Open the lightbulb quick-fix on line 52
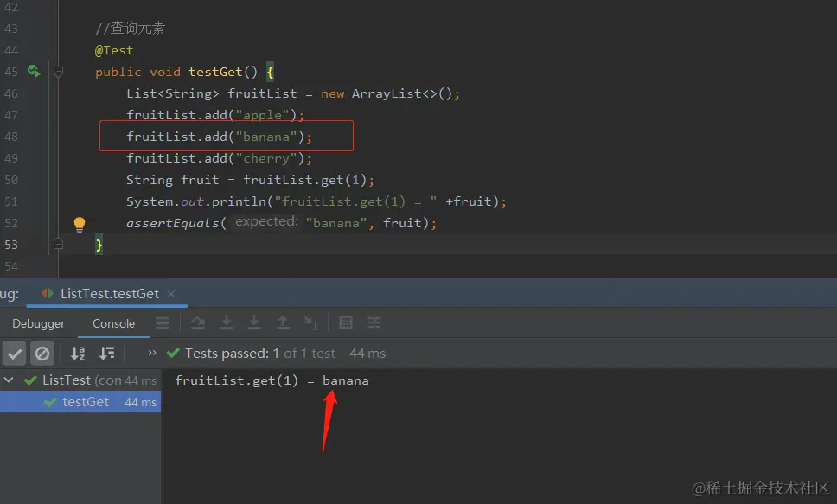The width and height of the screenshot is (837, 504). pos(79,224)
